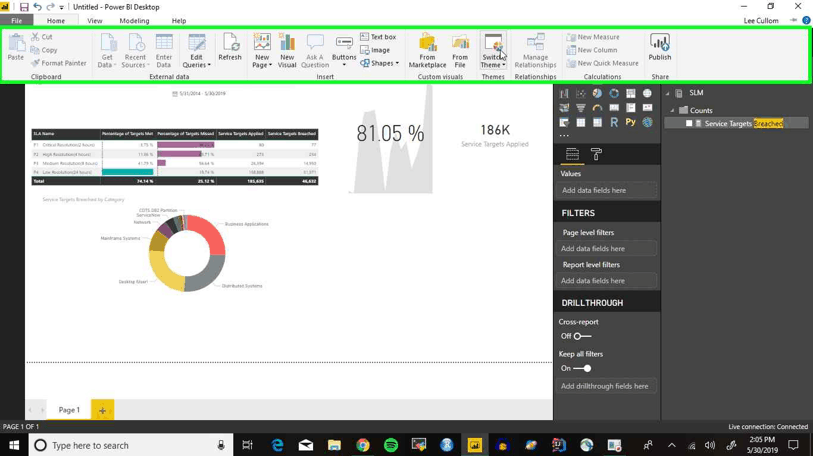Tick the Service Targets Breached checkbox
The height and width of the screenshot is (458, 816).
(x=689, y=123)
